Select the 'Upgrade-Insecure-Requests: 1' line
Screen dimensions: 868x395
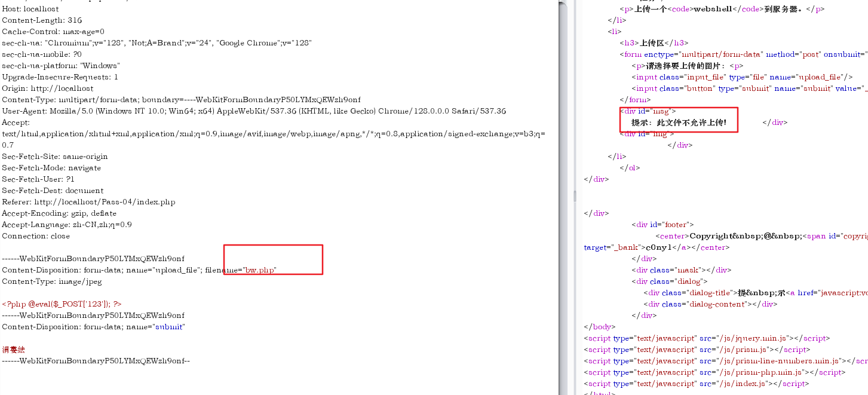pyautogui.click(x=60, y=77)
